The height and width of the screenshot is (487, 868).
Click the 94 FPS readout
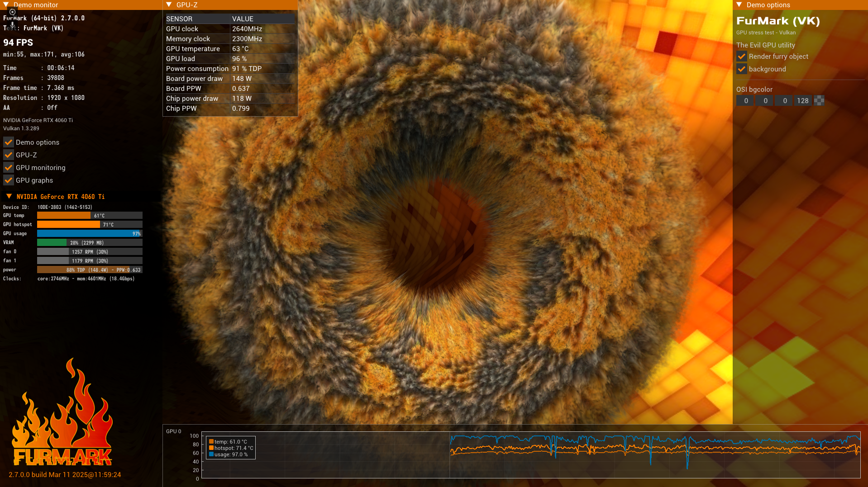click(x=18, y=43)
